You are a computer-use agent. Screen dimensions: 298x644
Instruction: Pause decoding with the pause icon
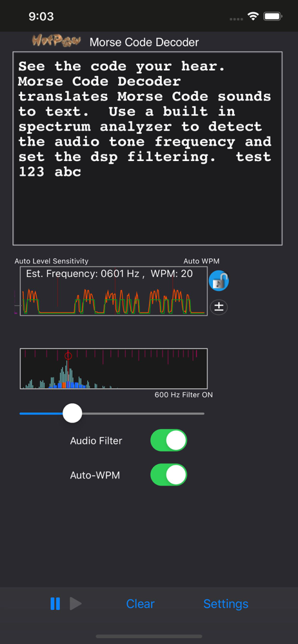pos(55,603)
